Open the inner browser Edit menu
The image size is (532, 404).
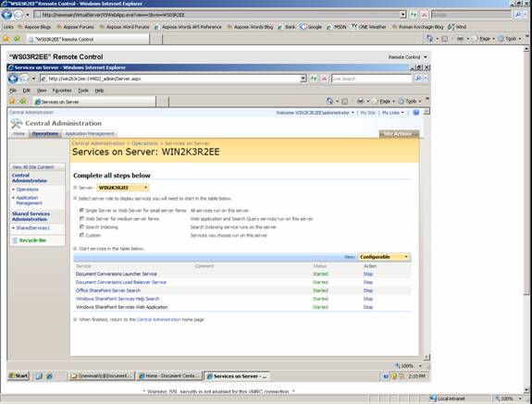pyautogui.click(x=27, y=91)
